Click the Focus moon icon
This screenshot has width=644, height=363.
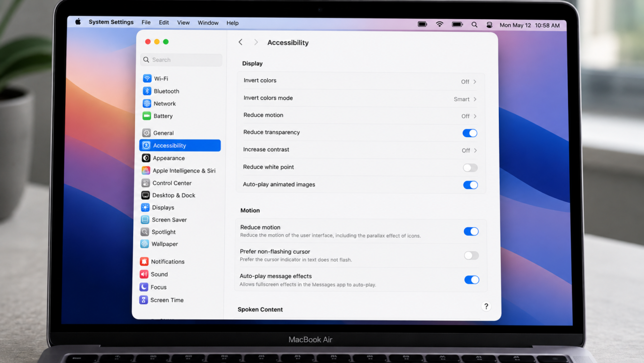point(144,287)
